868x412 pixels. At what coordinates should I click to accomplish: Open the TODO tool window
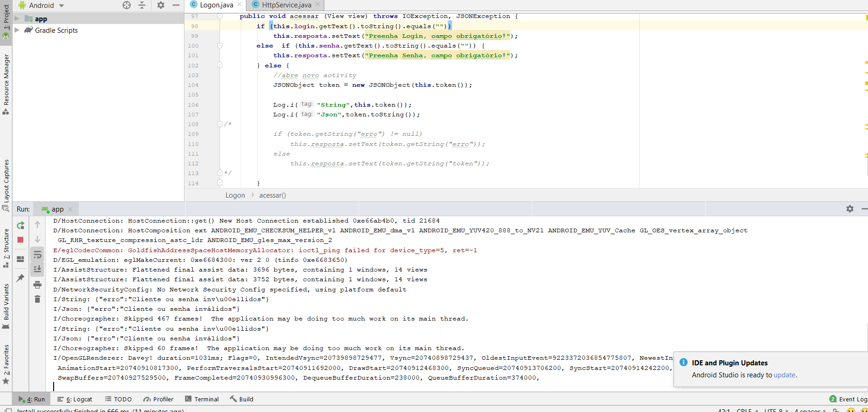pyautogui.click(x=118, y=399)
